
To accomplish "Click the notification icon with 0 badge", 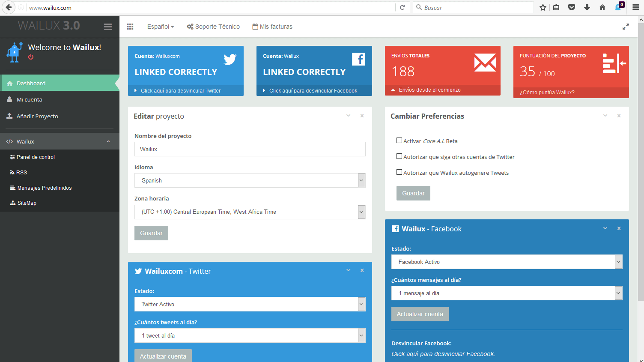I will [619, 6].
